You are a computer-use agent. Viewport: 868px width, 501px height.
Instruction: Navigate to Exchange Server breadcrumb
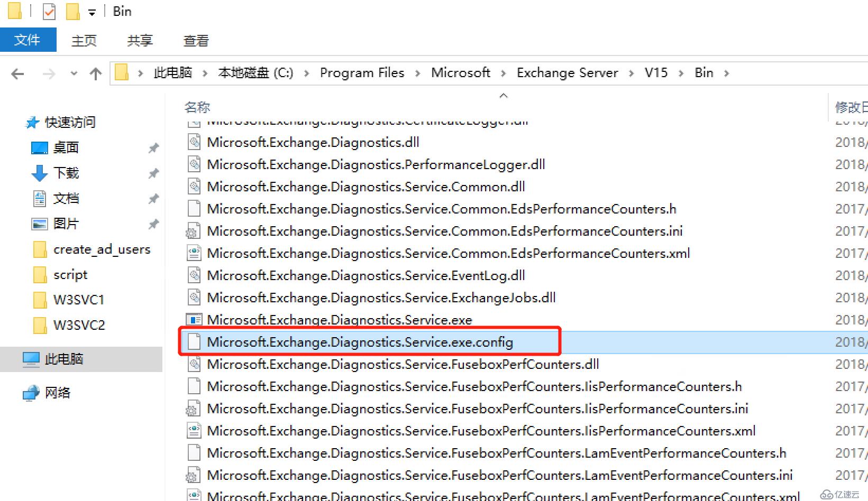pyautogui.click(x=567, y=73)
